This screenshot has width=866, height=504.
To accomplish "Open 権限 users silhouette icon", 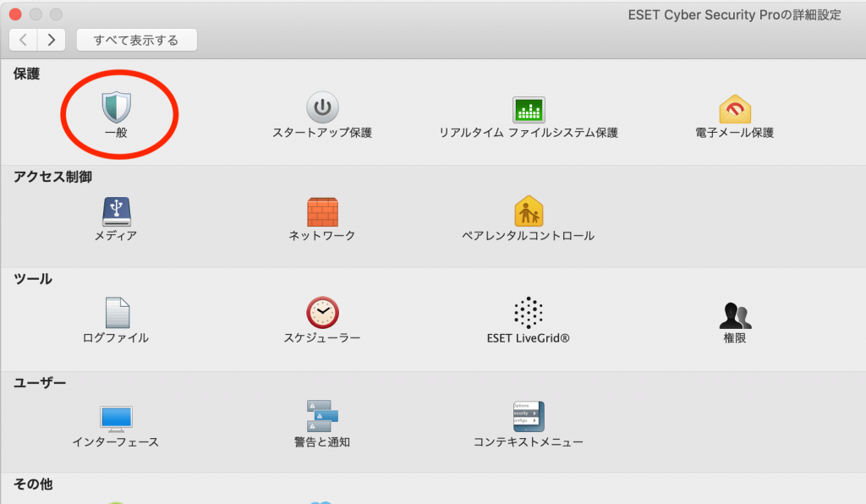I will pyautogui.click(x=735, y=315).
